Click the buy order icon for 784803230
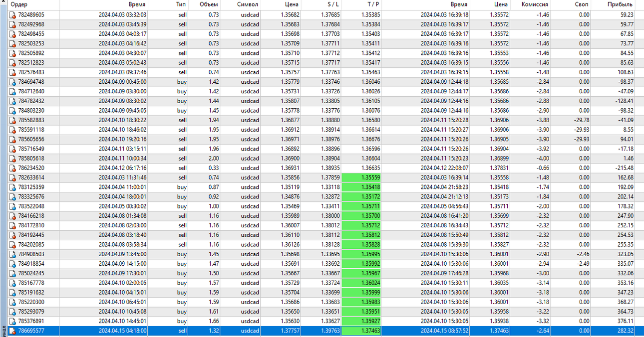 point(12,111)
